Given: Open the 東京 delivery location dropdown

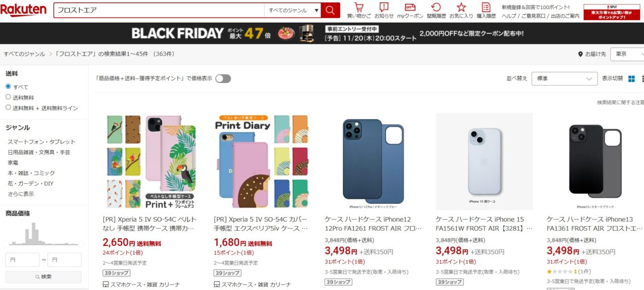Looking at the screenshot, I should tap(627, 54).
